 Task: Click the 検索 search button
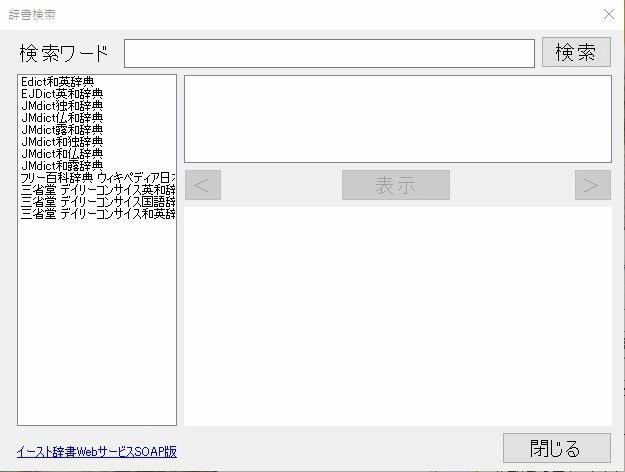(576, 52)
